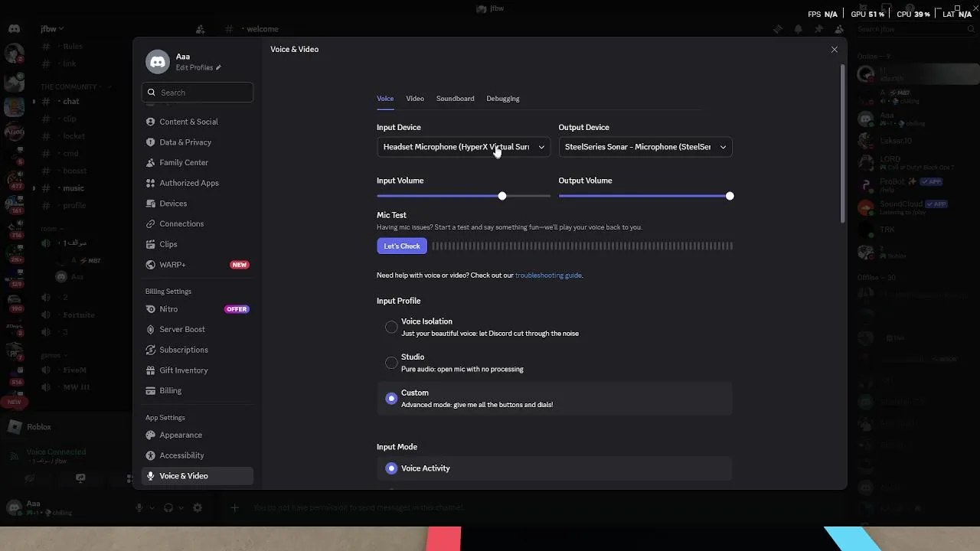Switch to the Debugging tab
The height and width of the screenshot is (551, 980).
click(x=503, y=99)
